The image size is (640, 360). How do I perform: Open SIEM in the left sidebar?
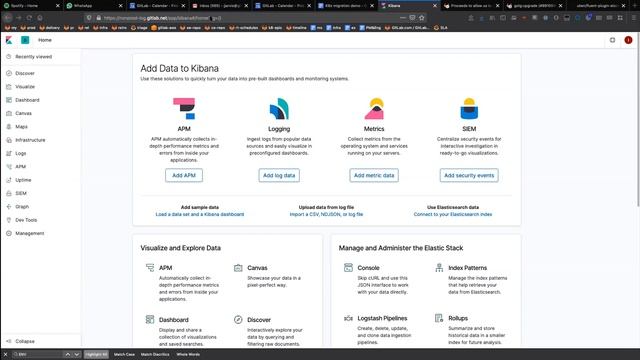pyautogui.click(x=21, y=193)
